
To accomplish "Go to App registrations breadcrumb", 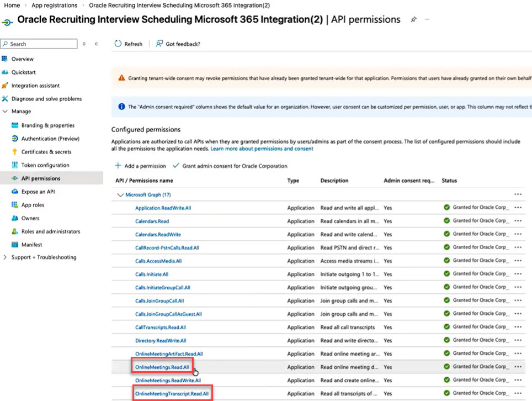I will point(54,6).
